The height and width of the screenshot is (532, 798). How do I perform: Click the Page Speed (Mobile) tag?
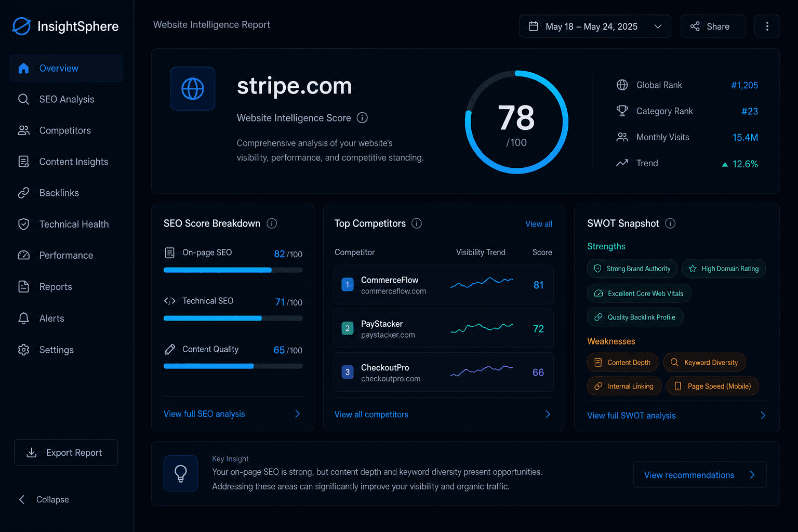click(x=713, y=386)
